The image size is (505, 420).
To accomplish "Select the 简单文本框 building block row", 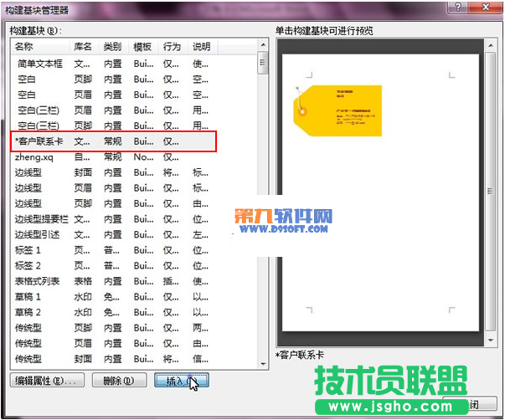I will click(113, 64).
